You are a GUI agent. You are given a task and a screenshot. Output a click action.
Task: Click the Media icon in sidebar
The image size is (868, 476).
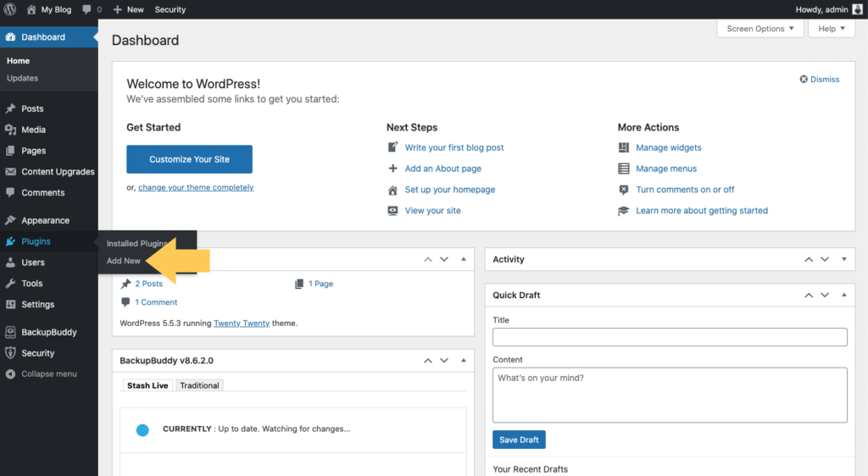[x=10, y=130]
